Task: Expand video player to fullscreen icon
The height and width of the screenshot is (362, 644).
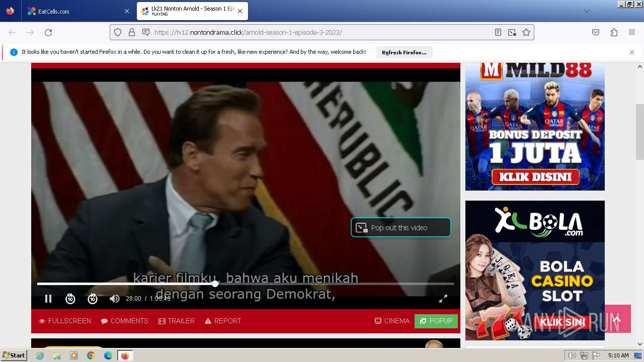Action: click(x=443, y=299)
